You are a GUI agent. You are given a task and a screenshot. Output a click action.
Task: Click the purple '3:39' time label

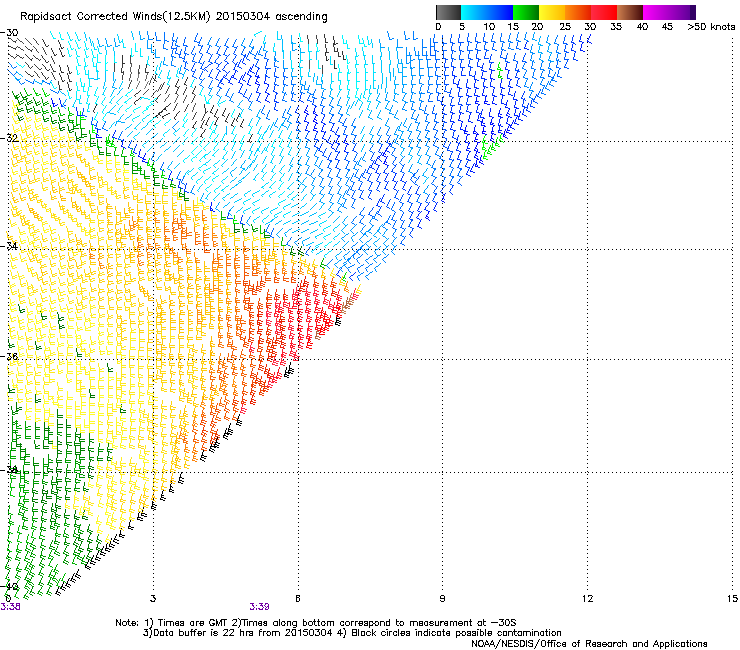pos(260,607)
